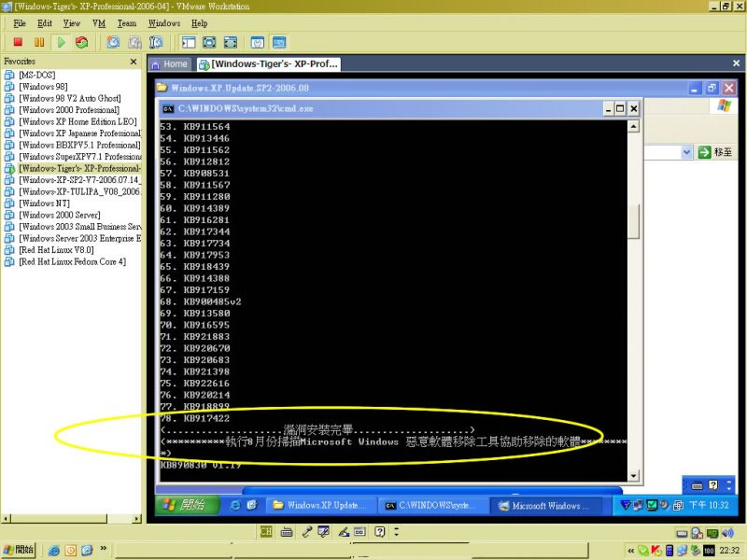Click guest taskbar Microsoft Windows button

point(548,506)
